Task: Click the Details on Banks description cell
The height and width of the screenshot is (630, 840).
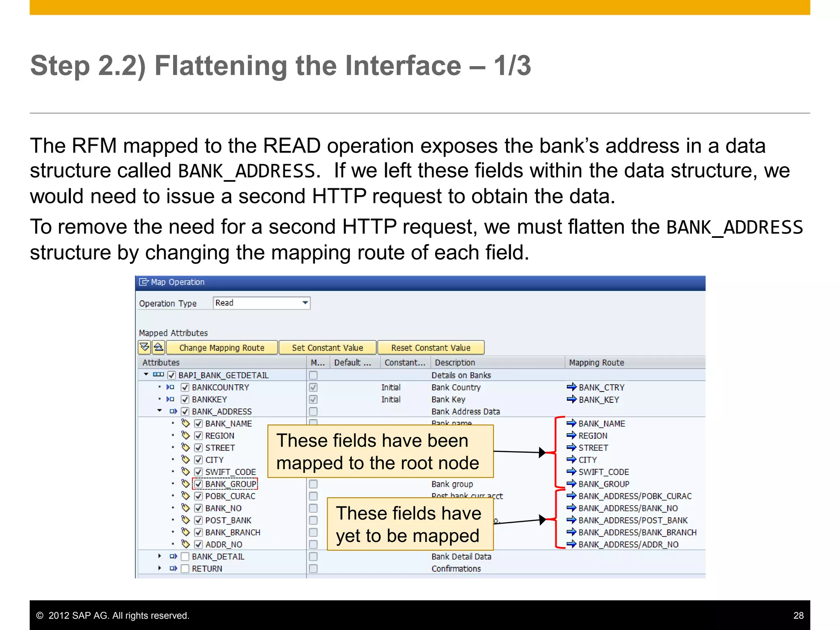Action: (x=461, y=375)
